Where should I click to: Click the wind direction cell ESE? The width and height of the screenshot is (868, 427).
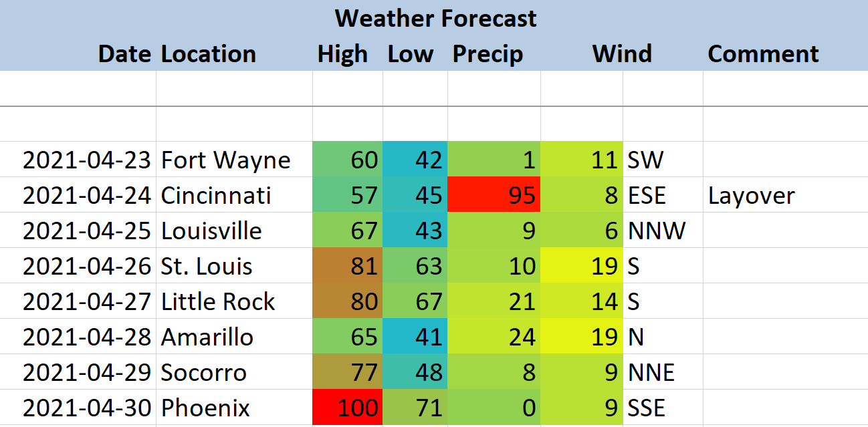click(x=663, y=195)
